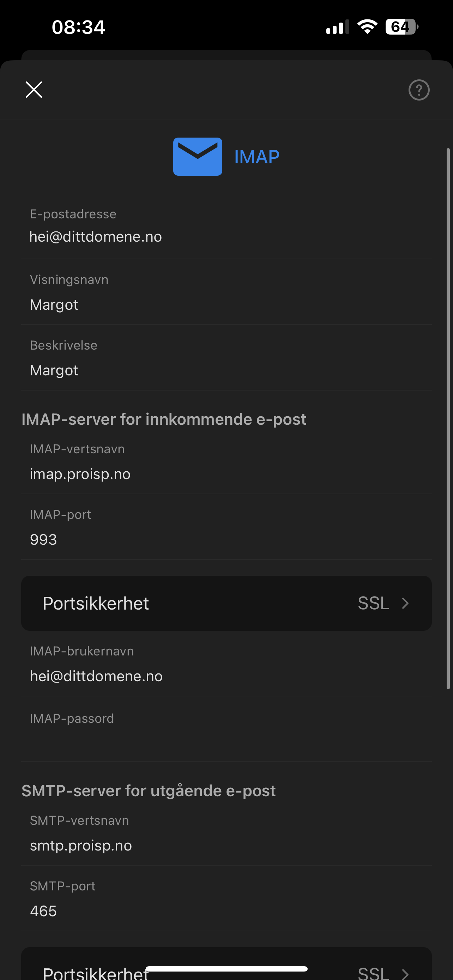Edit the E-postadresse field hei@dittdomene.no
453x980 pixels.
click(x=226, y=227)
